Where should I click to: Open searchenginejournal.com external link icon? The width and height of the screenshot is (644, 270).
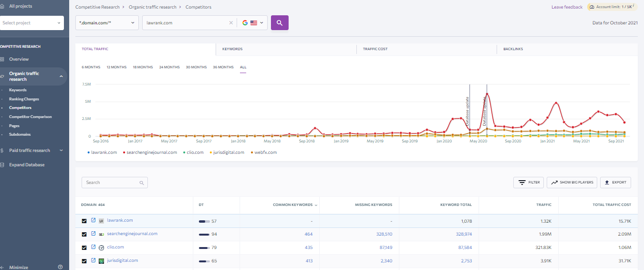93,234
